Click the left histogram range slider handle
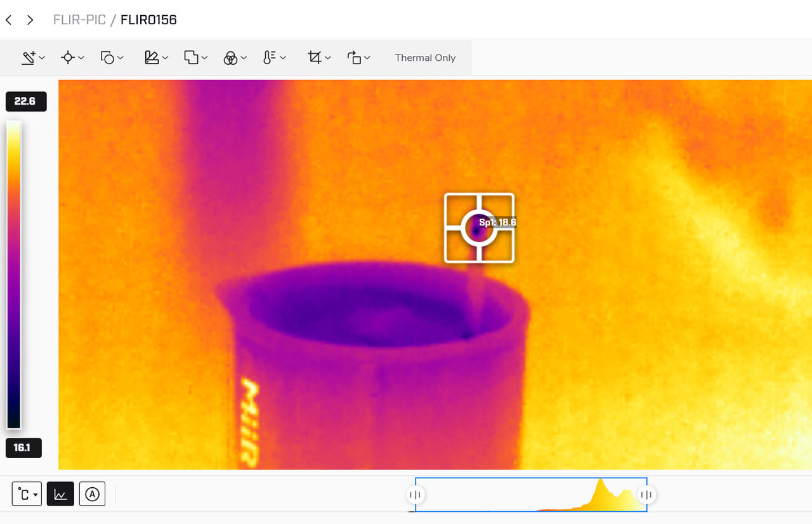Viewport: 812px width, 524px height. (x=416, y=495)
